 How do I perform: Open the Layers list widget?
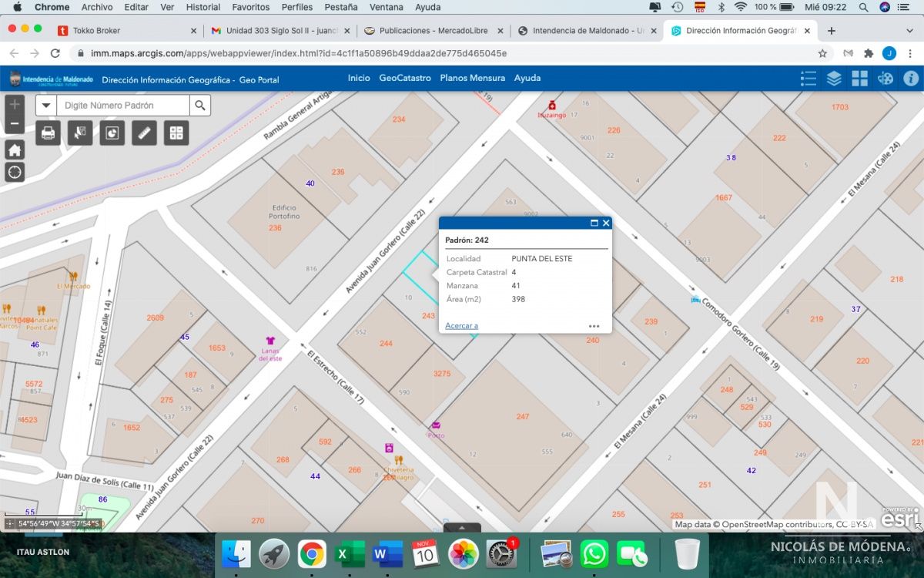pyautogui.click(x=834, y=79)
